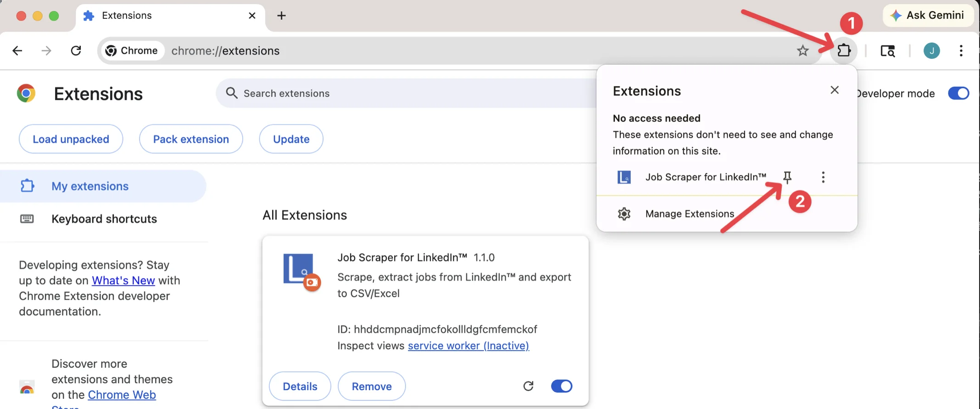Open a new tab with plus button
Screen dimensions: 980x409
pos(281,16)
